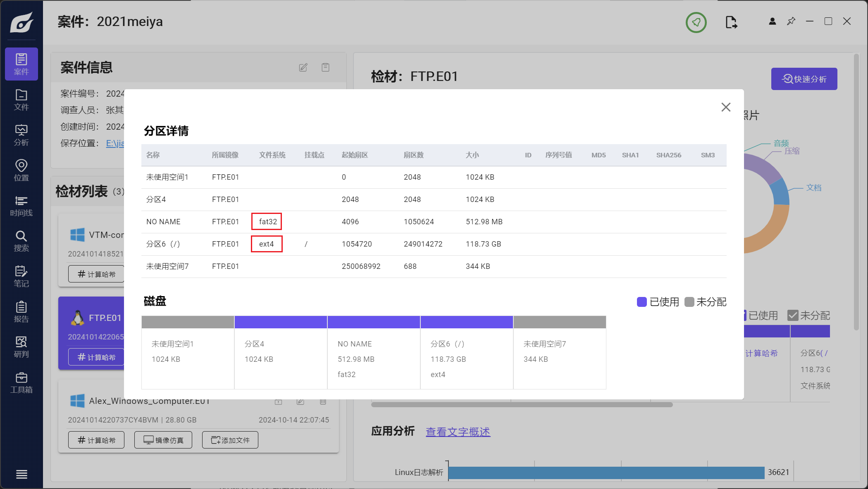Click the green shield status icon

696,22
